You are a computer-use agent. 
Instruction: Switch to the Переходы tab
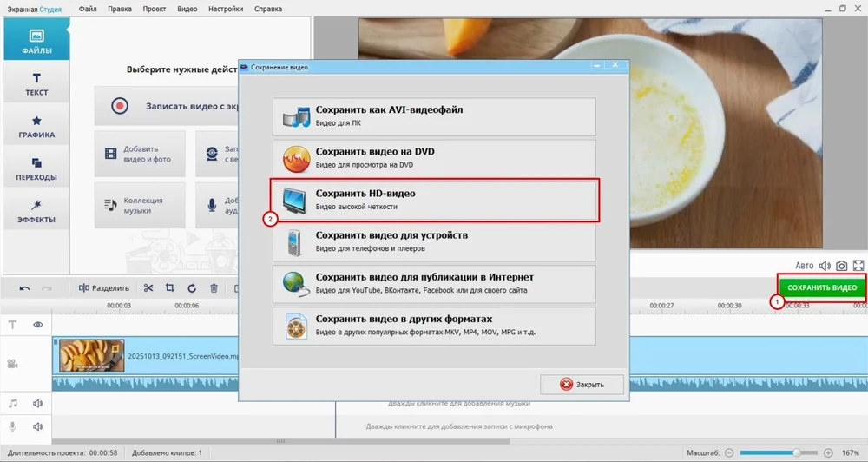37,168
